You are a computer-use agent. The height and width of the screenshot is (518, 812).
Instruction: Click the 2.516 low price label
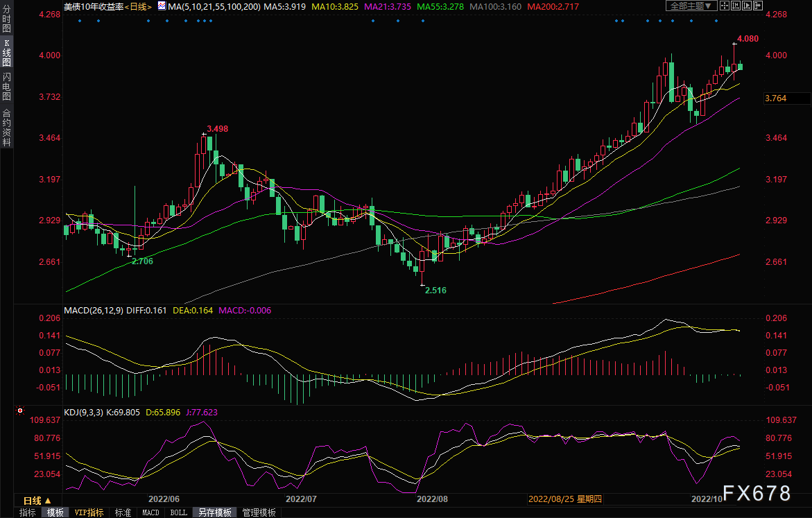tap(435, 290)
